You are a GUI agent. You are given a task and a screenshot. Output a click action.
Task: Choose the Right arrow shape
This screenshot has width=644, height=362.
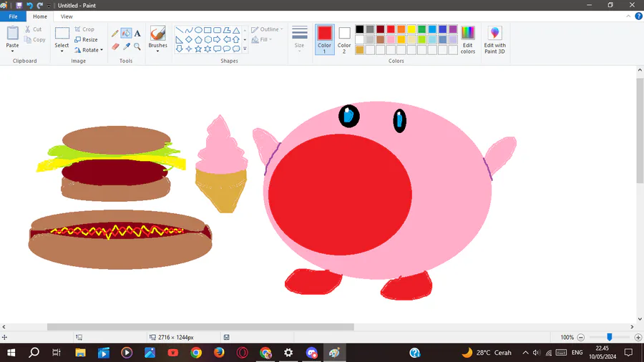(217, 39)
